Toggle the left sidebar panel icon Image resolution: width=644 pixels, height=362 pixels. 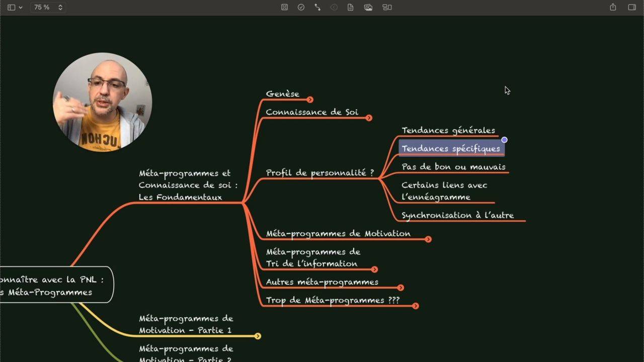(11, 8)
